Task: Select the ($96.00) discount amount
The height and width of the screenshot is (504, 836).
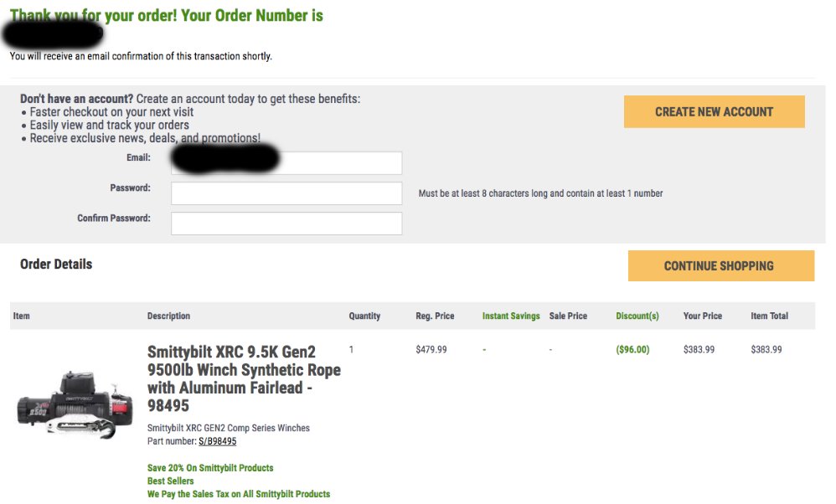Action: (x=632, y=349)
